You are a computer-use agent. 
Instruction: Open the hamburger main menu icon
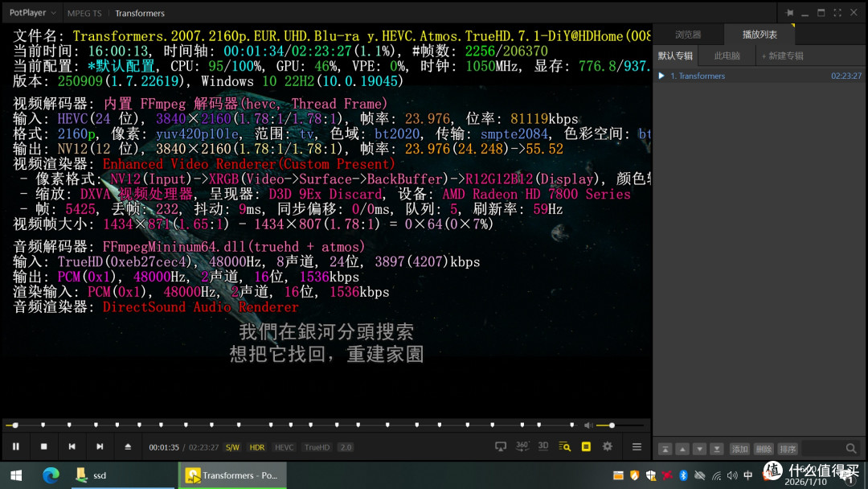click(x=637, y=446)
